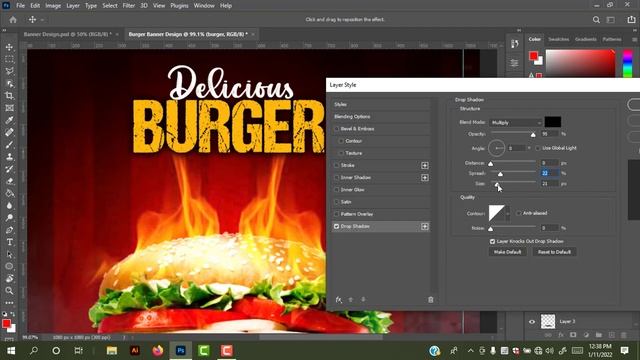The height and width of the screenshot is (360, 640).
Task: Click the Reset to Default button
Action: point(554,252)
